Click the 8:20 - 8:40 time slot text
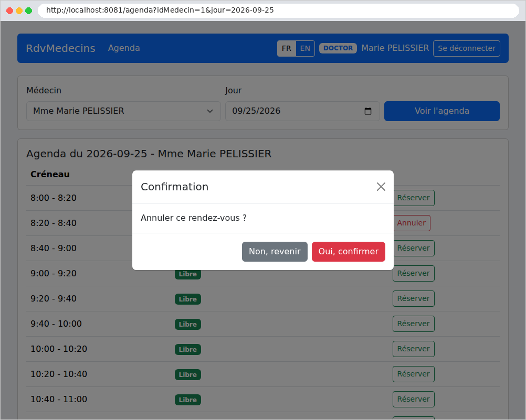Viewport: 526px width, 420px height. click(x=54, y=223)
